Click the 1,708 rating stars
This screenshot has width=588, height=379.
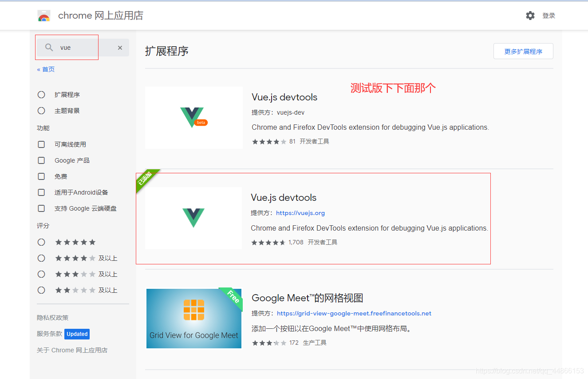[x=268, y=243]
